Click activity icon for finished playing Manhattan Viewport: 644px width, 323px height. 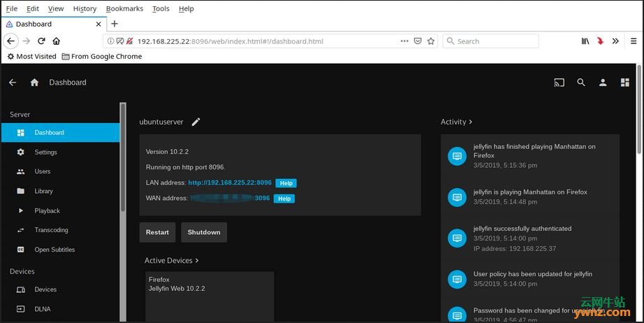(457, 156)
